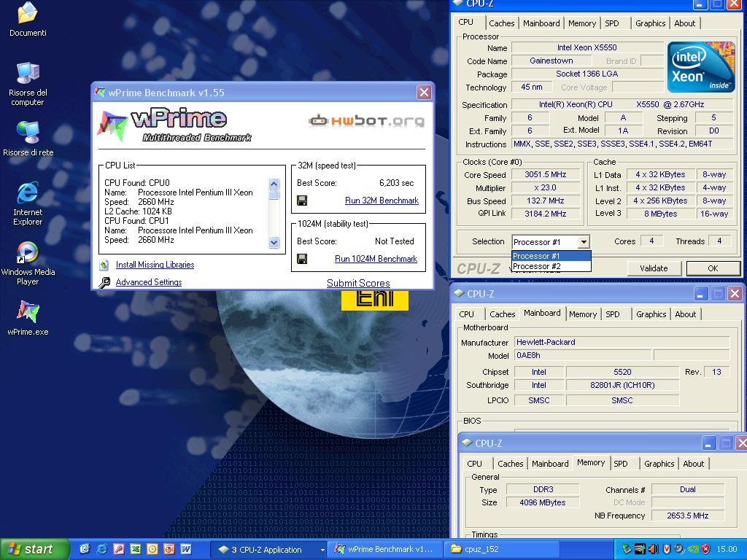747x560 pixels.
Task: Launch Excel from the quick launch bar
Action: [135, 549]
